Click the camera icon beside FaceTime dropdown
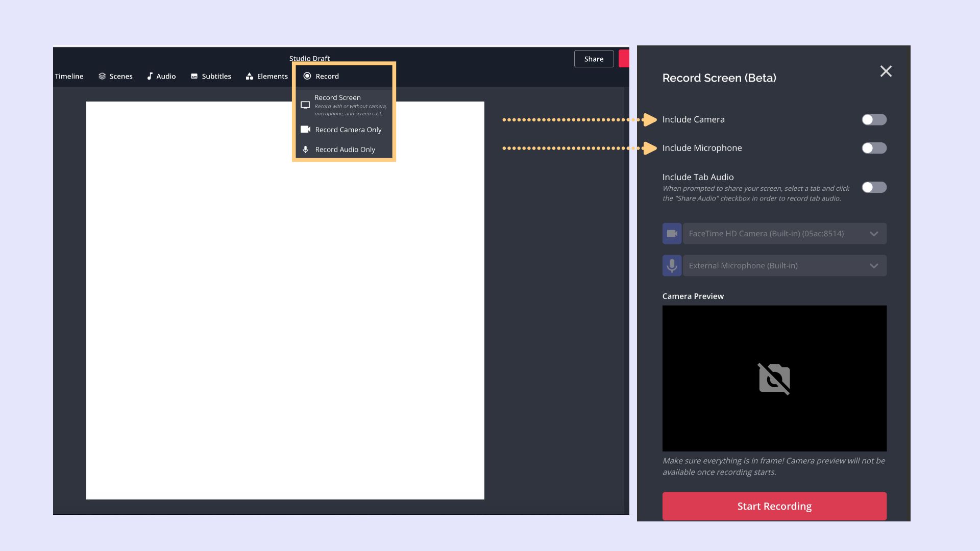 pyautogui.click(x=672, y=234)
